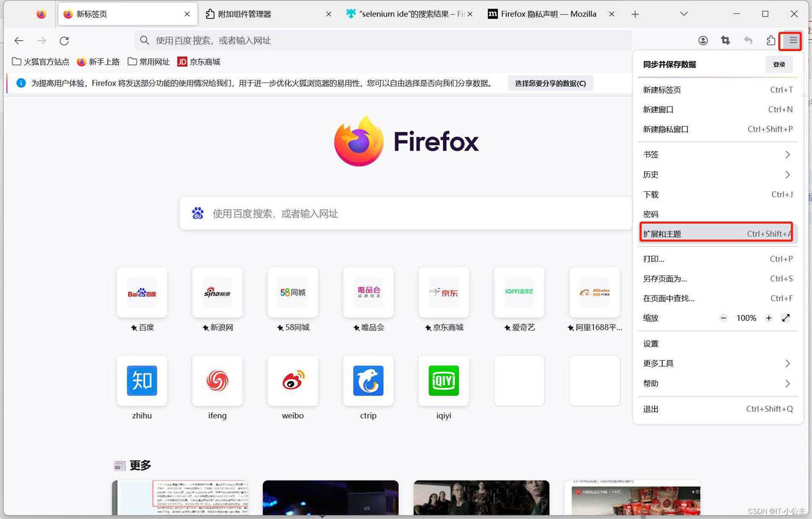Expand the 帮助 help submenu
Screen dimensions: 812x519
tap(718, 384)
